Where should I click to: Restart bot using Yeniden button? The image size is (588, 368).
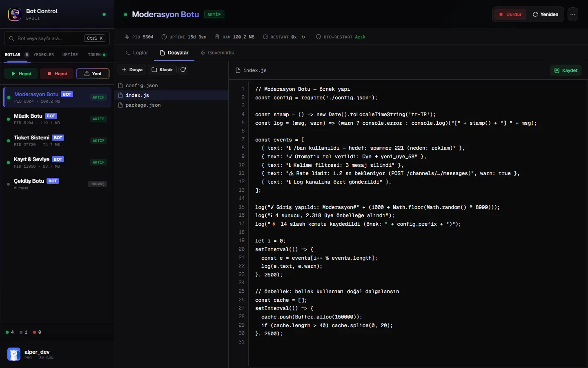pyautogui.click(x=546, y=14)
